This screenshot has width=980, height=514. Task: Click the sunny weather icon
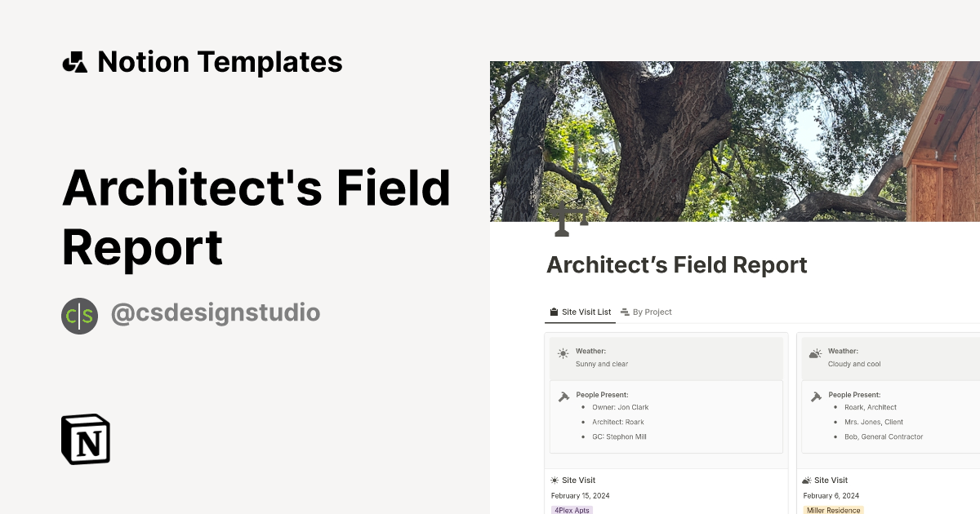[563, 354]
